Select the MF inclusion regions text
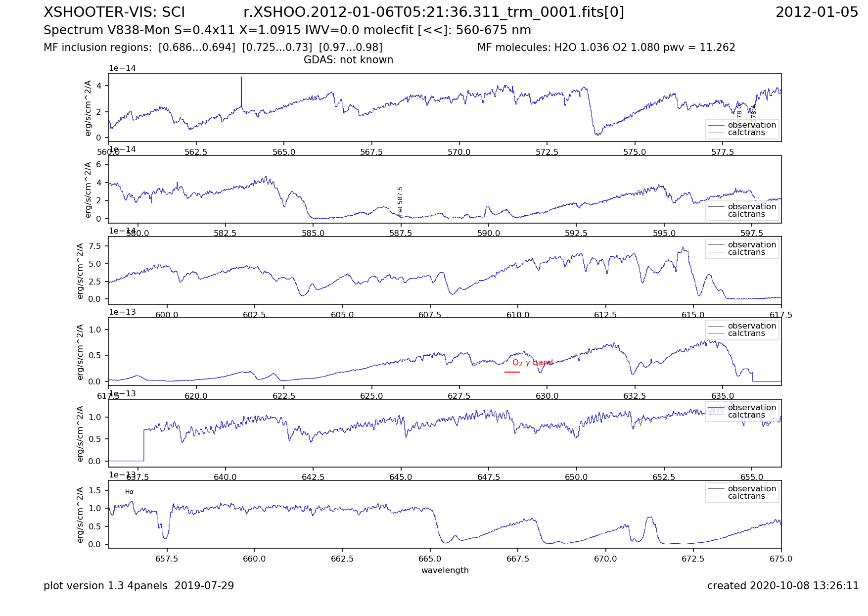The image size is (868, 616). pos(213,47)
